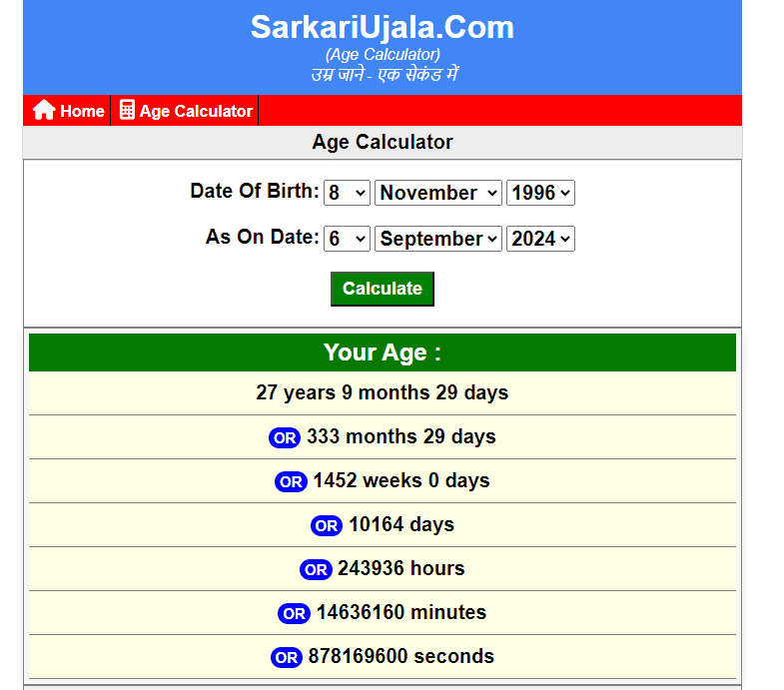Viewport: 784px width, 690px height.
Task: Click the Hindi tagline under the title
Action: [x=384, y=75]
